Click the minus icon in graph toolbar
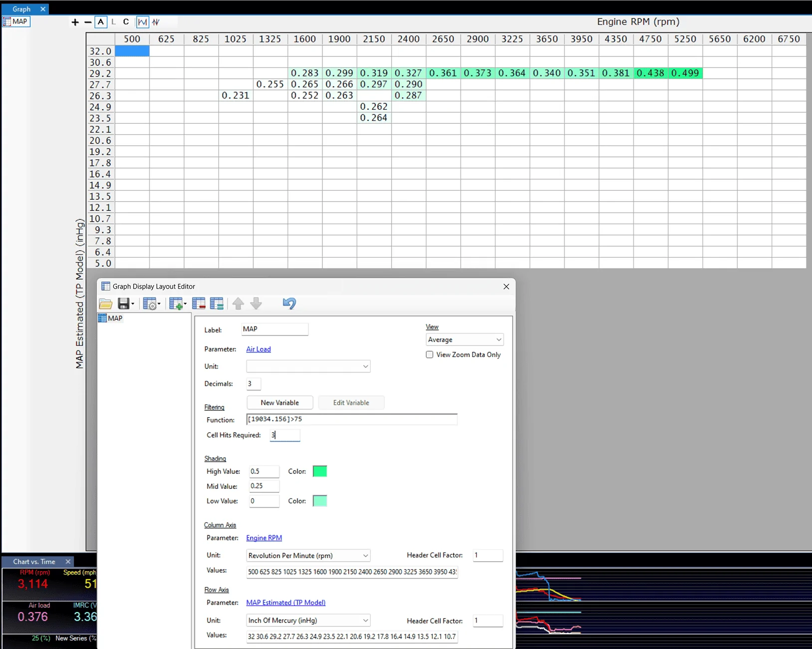This screenshot has height=649, width=812. (x=88, y=22)
